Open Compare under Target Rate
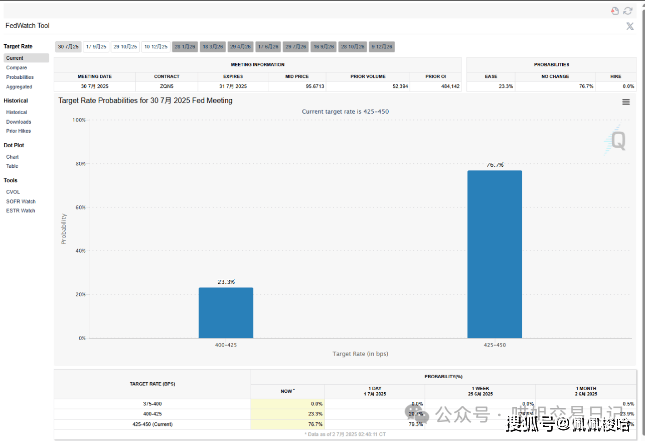The height and width of the screenshot is (441, 645). (16, 67)
